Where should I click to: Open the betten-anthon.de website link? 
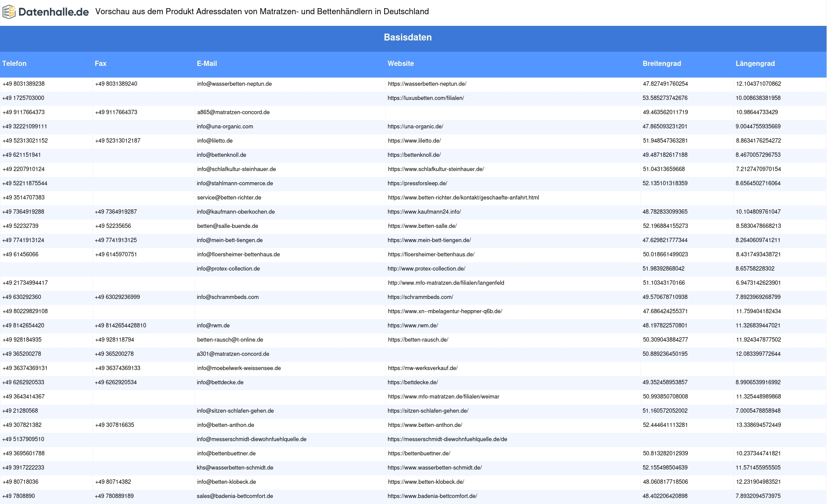425,425
